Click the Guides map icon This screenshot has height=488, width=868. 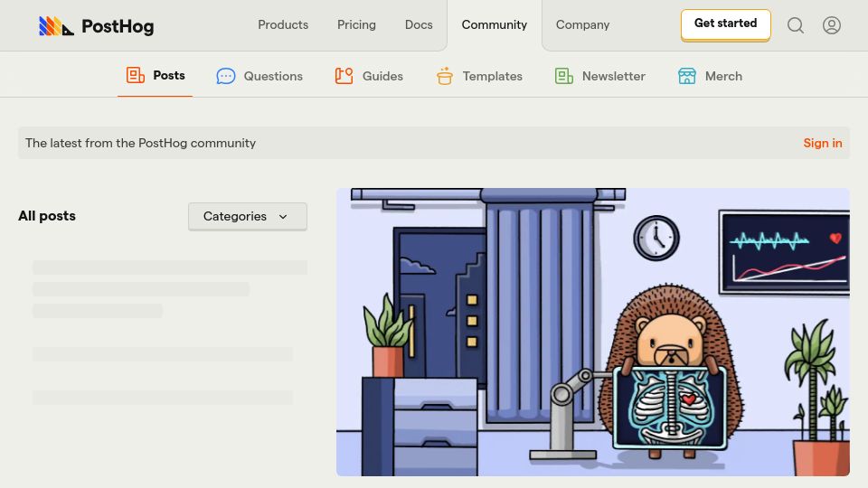pos(344,76)
